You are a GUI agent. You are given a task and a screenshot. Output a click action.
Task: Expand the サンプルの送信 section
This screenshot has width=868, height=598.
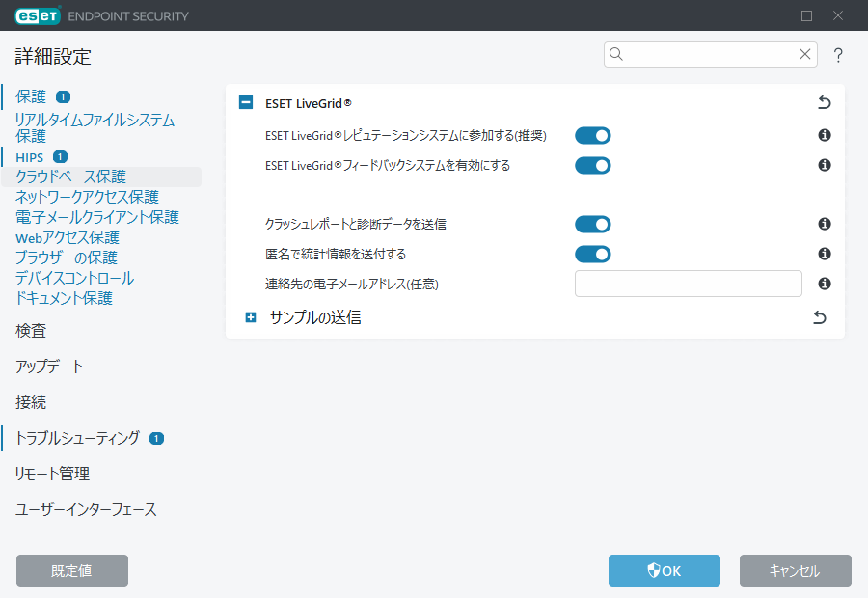pos(251,316)
